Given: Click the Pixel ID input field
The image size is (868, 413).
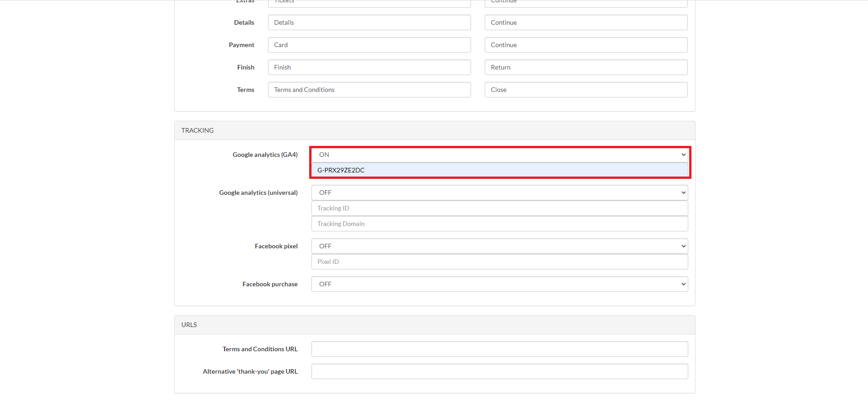Looking at the screenshot, I should pyautogui.click(x=499, y=262).
